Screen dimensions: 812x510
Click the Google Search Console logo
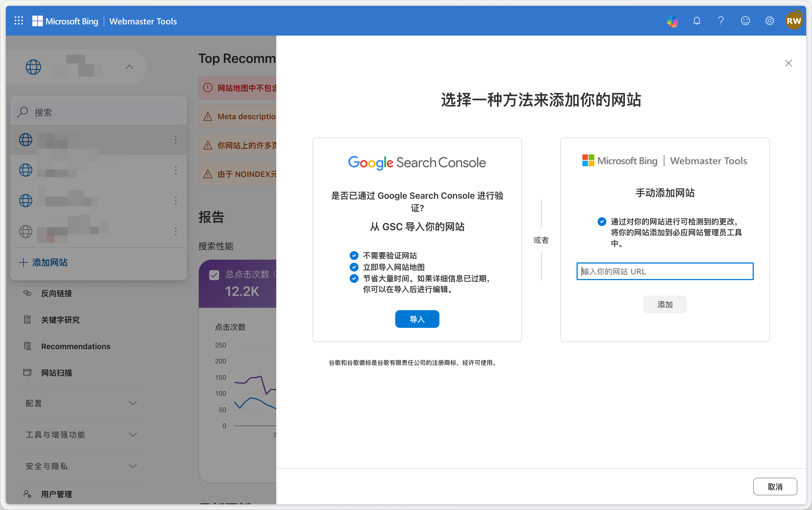click(417, 163)
